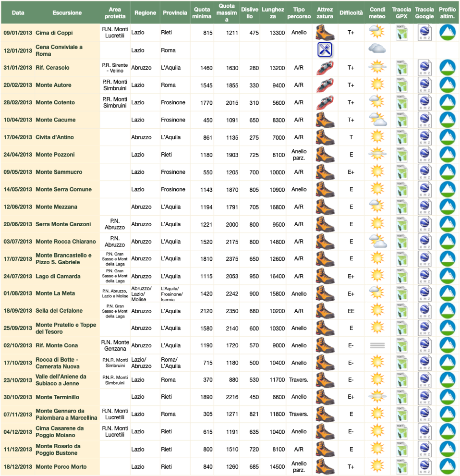Screen dimensions: 460x476
Task: Select the Monte Cacume excursion name
Action: click(56, 120)
